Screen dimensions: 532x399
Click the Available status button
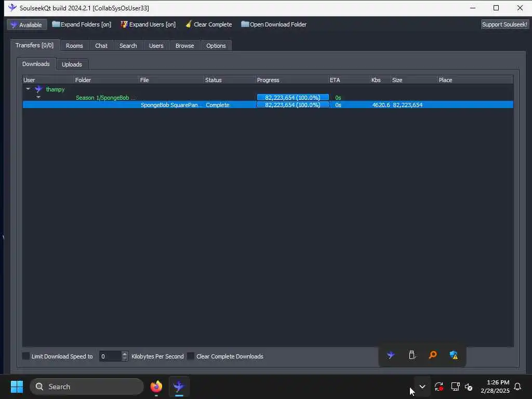coord(27,24)
